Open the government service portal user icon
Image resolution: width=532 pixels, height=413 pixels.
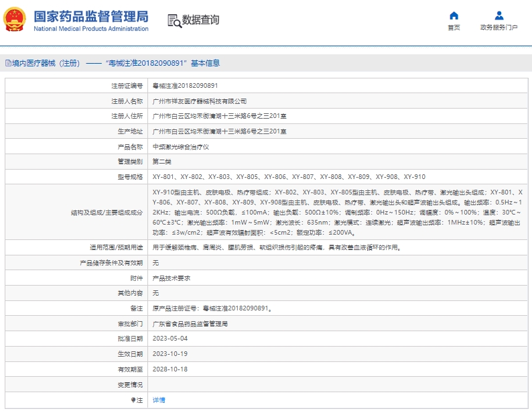(498, 15)
